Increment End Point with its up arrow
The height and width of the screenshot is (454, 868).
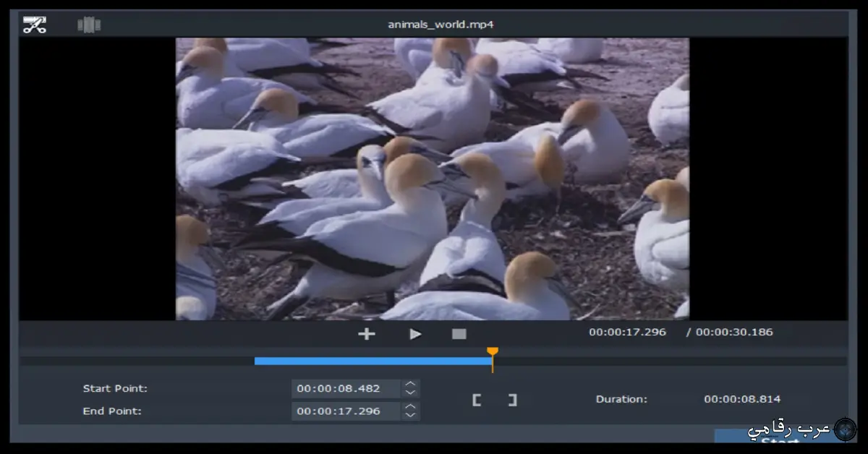pyautogui.click(x=411, y=407)
